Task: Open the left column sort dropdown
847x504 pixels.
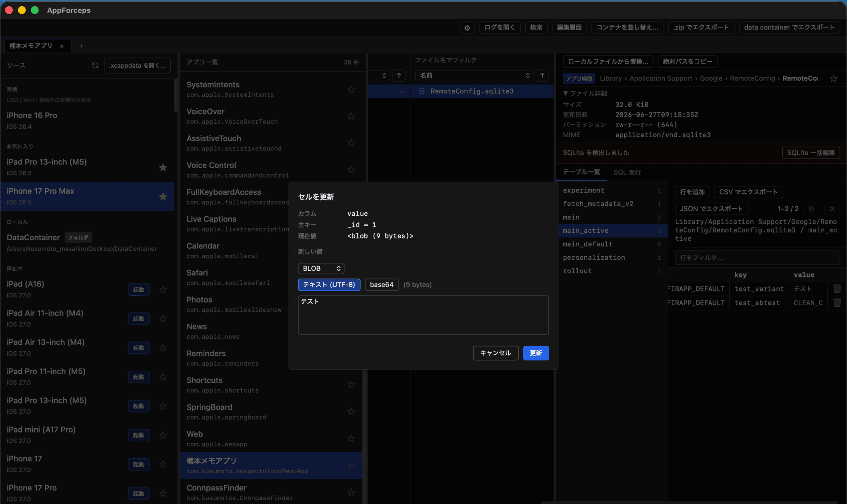Action: point(378,75)
